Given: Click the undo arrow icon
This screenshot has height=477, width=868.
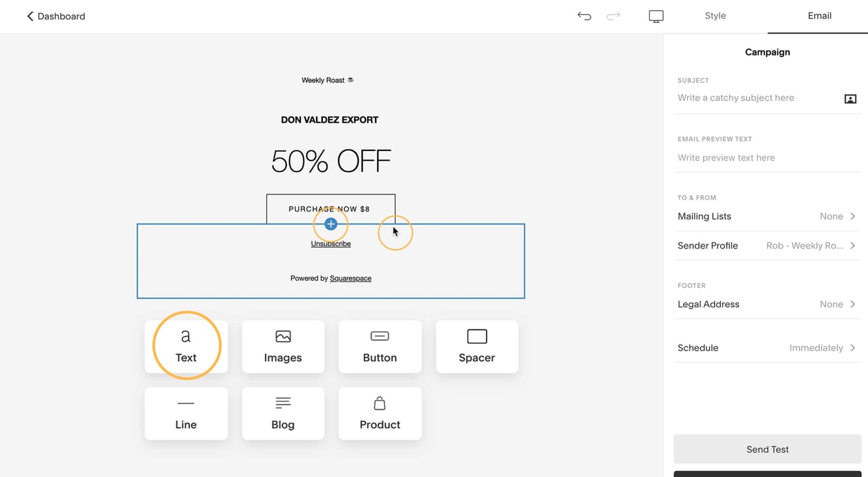Looking at the screenshot, I should pos(584,16).
